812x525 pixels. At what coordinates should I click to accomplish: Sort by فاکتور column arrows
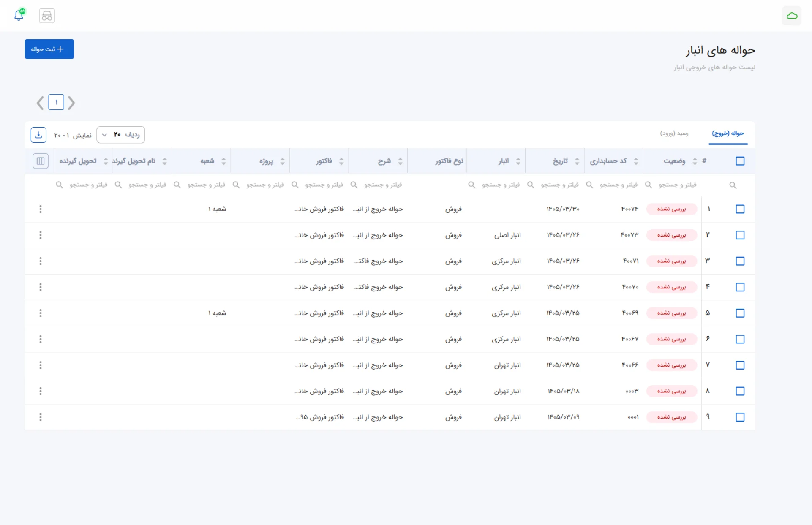click(x=341, y=161)
